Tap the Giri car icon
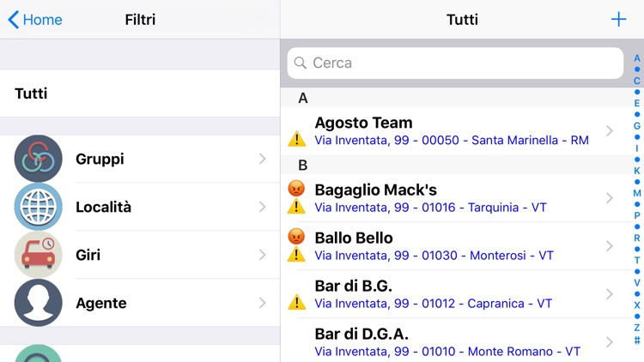The image size is (644, 362). (39, 255)
